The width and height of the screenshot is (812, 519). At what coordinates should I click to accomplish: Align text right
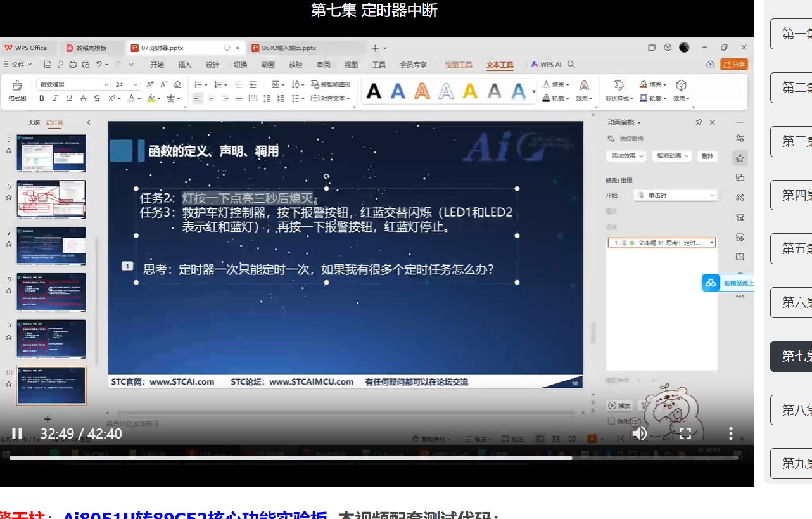tap(225, 98)
